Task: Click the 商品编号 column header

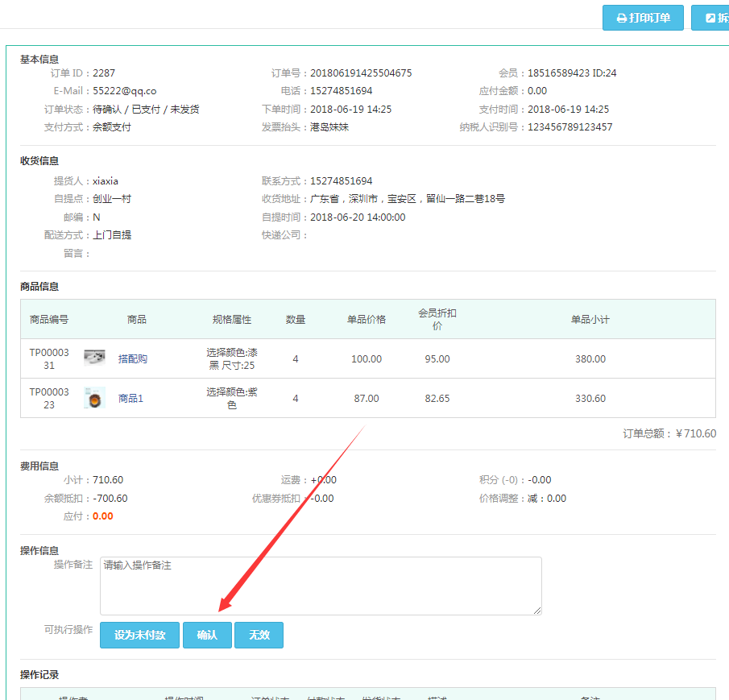Action: click(49, 320)
